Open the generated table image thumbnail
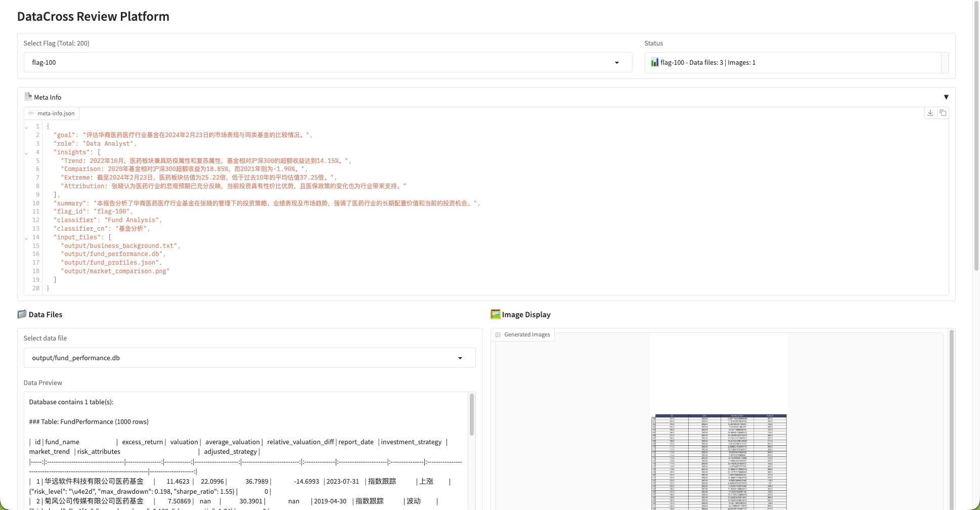980x510 pixels. tap(719, 461)
